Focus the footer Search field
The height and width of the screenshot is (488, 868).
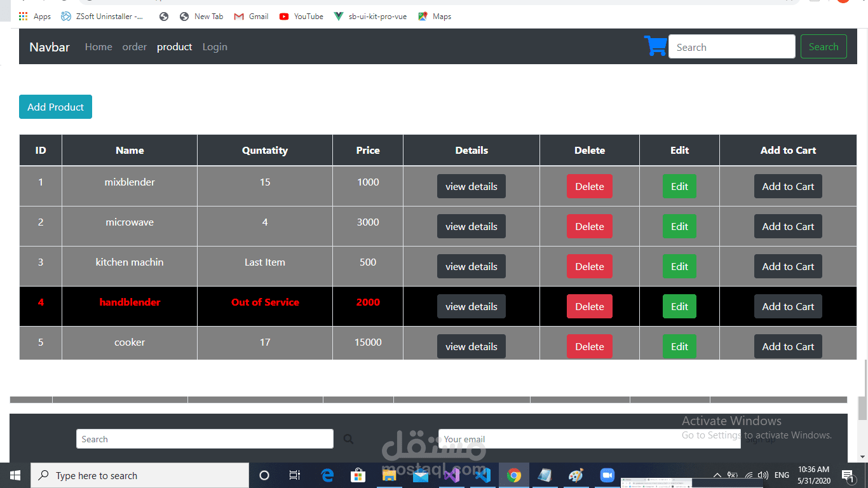pyautogui.click(x=205, y=439)
